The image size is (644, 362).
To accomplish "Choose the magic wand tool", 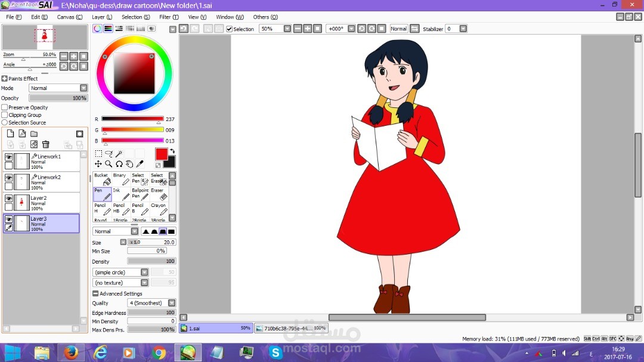I will [119, 154].
